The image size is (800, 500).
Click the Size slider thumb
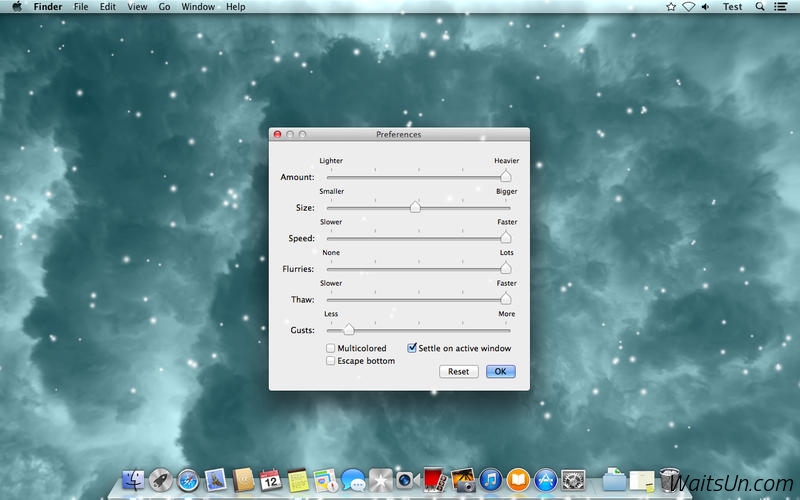pyautogui.click(x=415, y=207)
